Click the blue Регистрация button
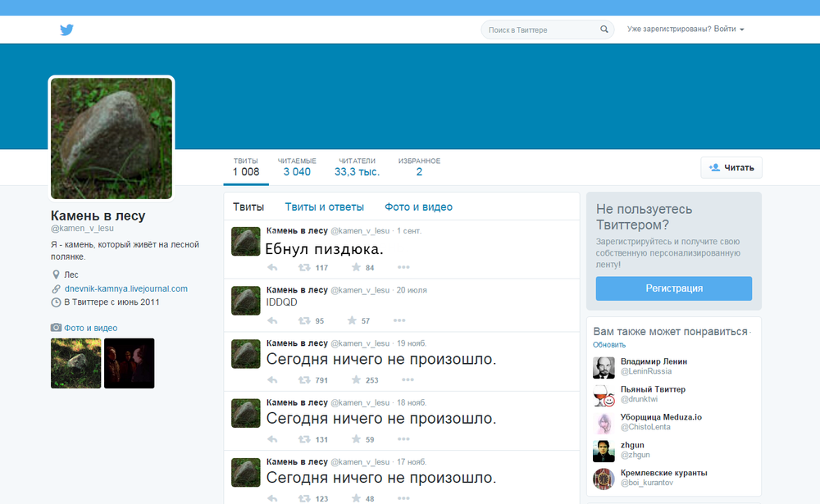 (x=673, y=288)
